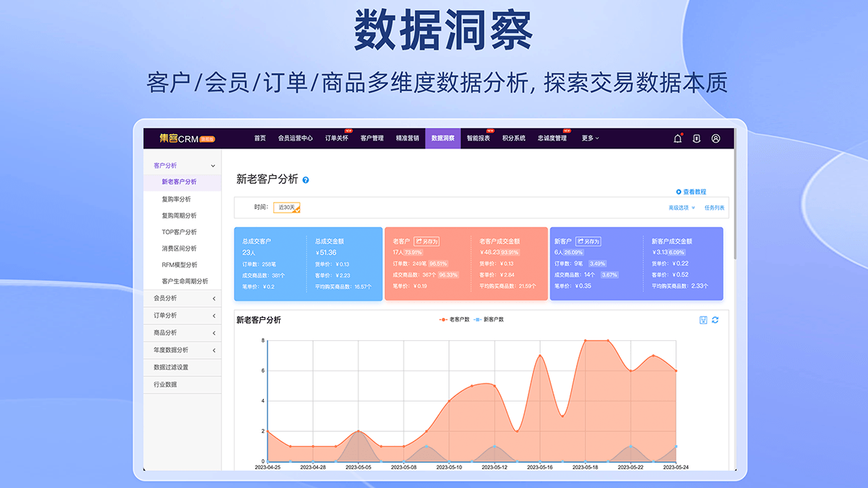Select the 近30天 time option
Screen dimensions: 868x488
(287, 208)
